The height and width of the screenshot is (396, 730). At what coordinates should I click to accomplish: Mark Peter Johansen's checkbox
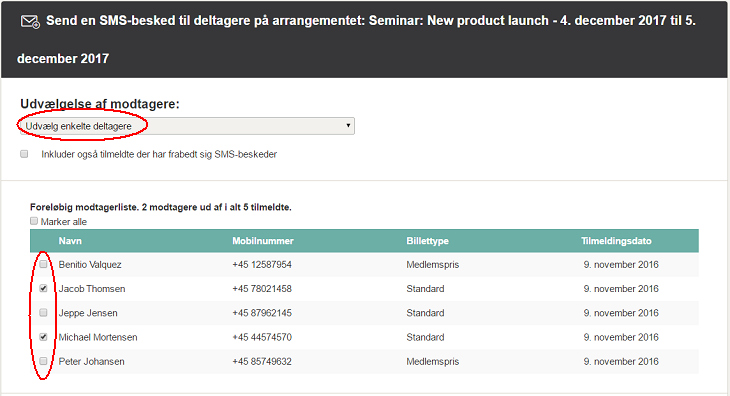click(43, 361)
